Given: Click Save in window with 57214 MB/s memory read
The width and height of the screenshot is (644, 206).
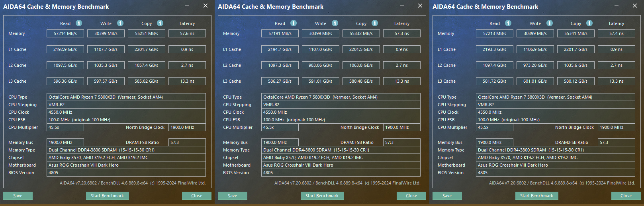Looking at the screenshot, I should (x=18, y=196).
